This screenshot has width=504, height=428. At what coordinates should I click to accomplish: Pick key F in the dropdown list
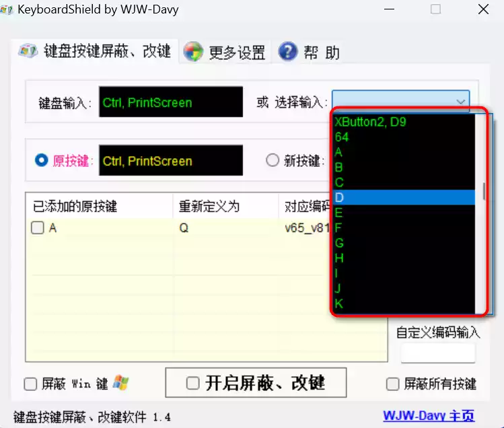click(404, 227)
